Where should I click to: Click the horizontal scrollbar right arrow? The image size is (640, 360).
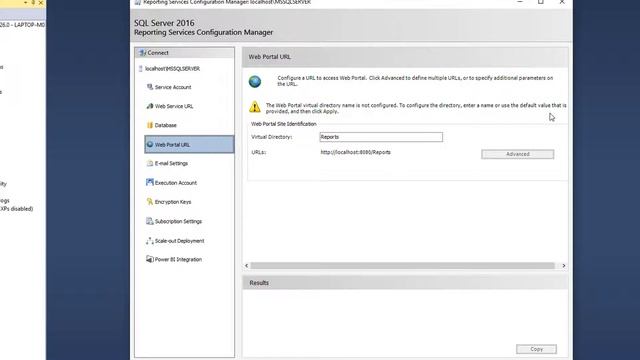pos(564,266)
